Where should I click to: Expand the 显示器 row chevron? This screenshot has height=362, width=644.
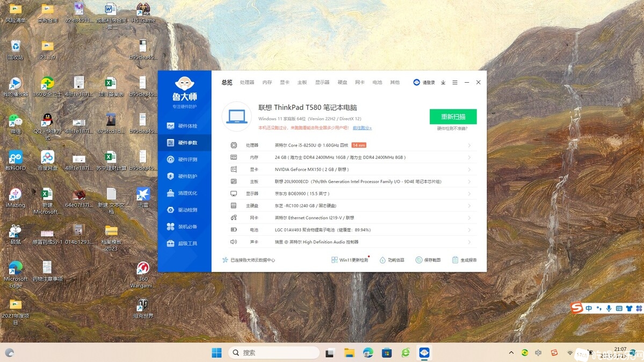pos(469,193)
